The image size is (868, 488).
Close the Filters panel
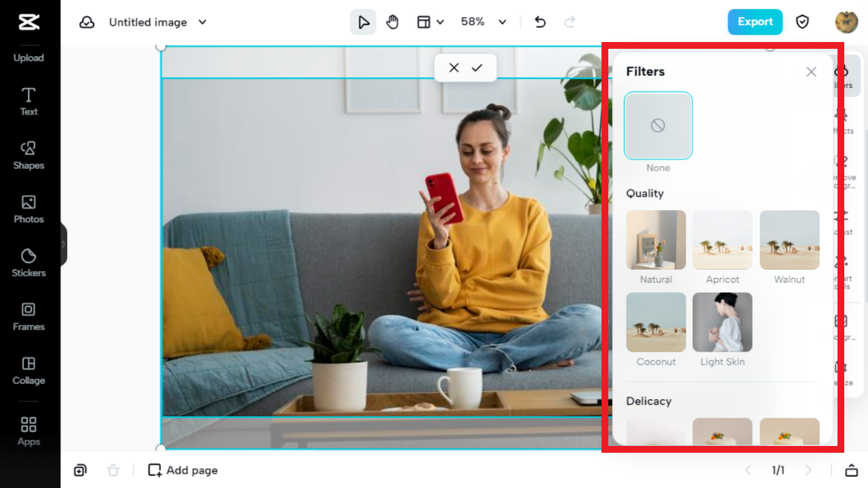pos(811,72)
